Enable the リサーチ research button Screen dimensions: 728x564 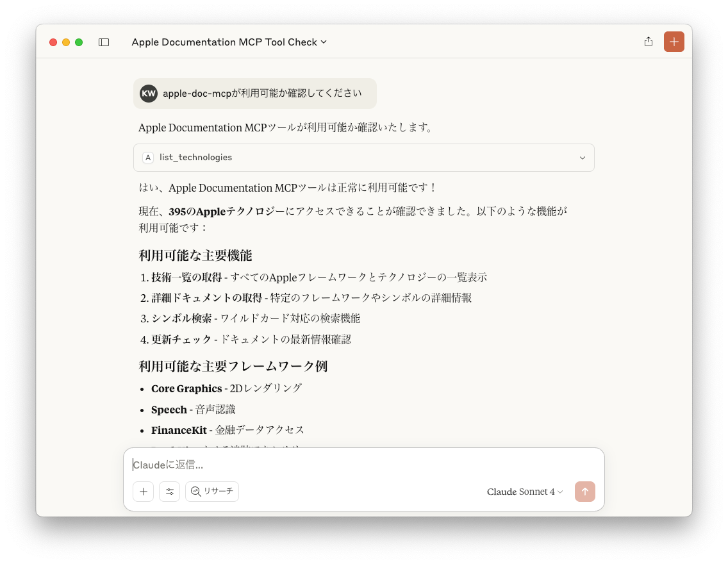tap(212, 492)
